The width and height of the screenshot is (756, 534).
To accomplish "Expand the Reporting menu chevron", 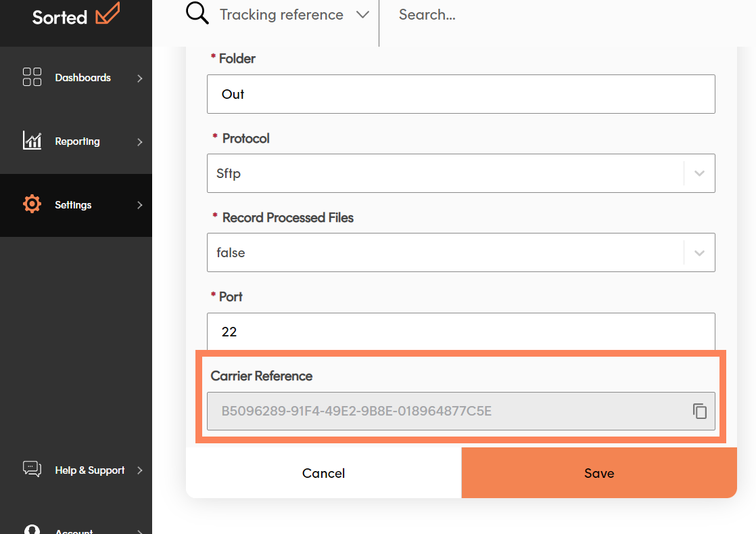I will coord(140,141).
